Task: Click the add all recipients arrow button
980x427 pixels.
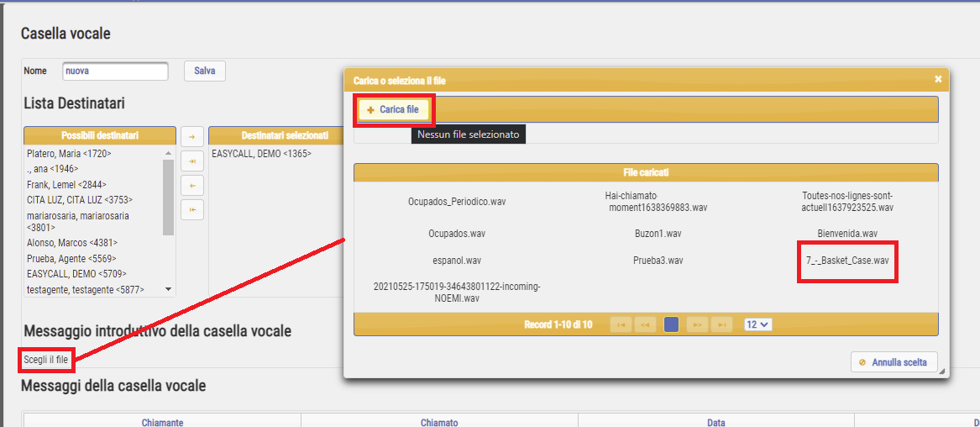Action: click(191, 161)
